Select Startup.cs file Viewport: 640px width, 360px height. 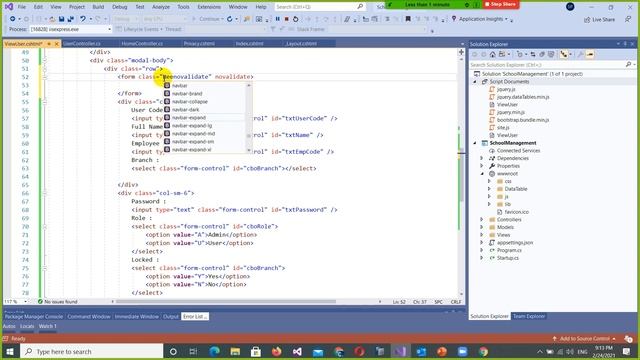[x=507, y=258]
